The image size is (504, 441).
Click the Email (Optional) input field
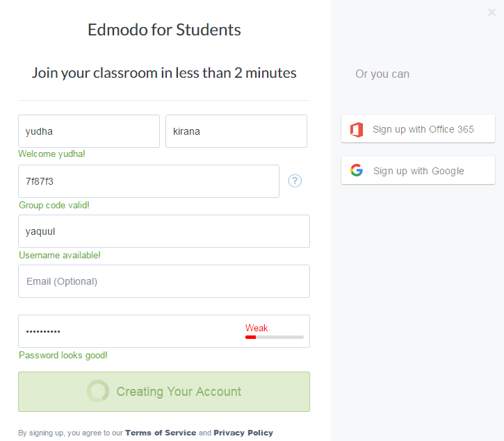[164, 281]
